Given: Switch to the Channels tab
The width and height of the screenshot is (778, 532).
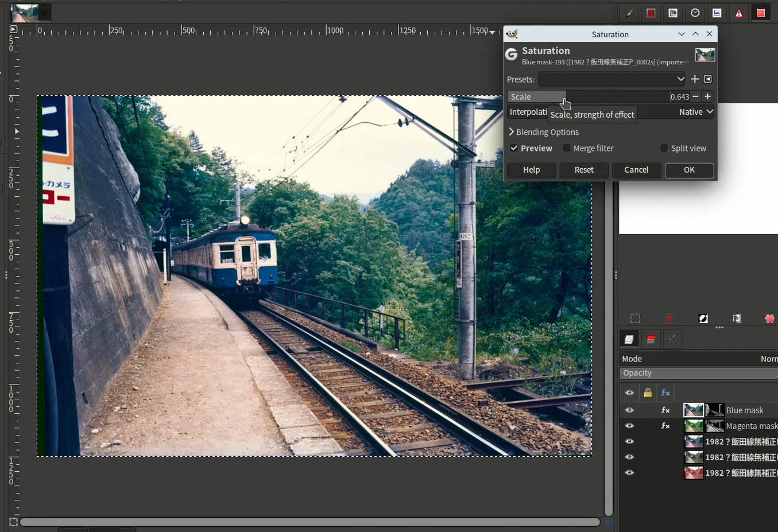Looking at the screenshot, I should tap(651, 340).
